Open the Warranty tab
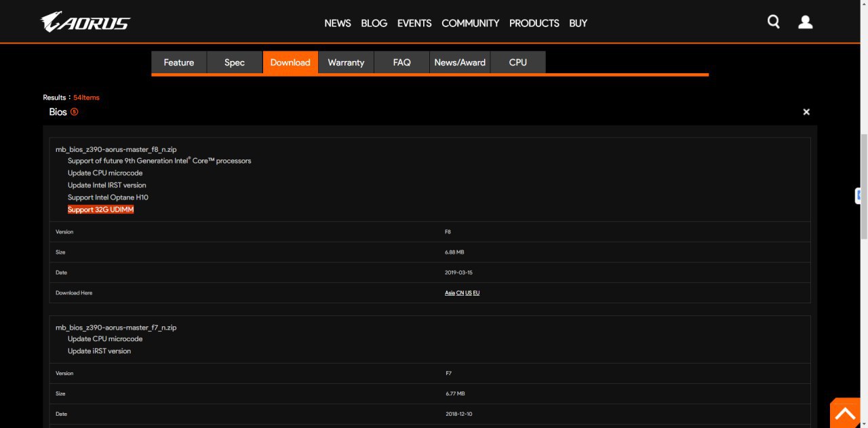This screenshot has width=868, height=428. point(346,62)
